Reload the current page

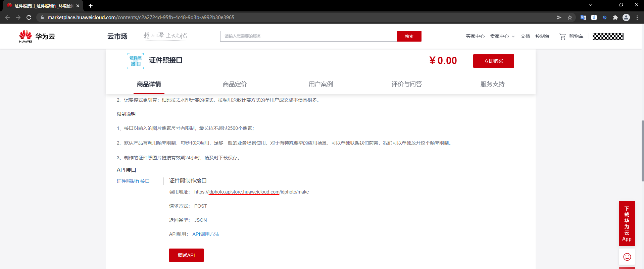[x=29, y=17]
